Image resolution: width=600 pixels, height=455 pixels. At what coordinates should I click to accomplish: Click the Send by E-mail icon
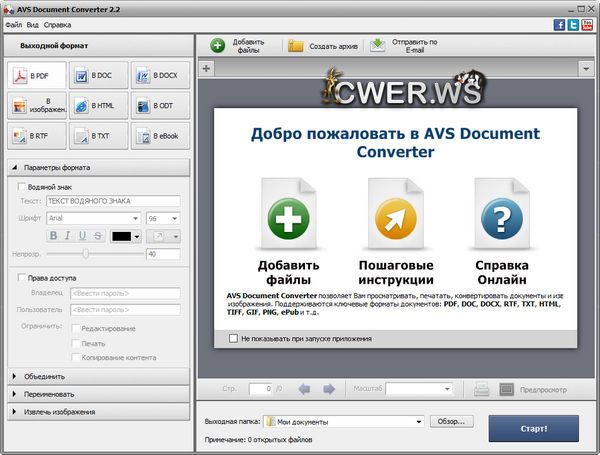(377, 45)
